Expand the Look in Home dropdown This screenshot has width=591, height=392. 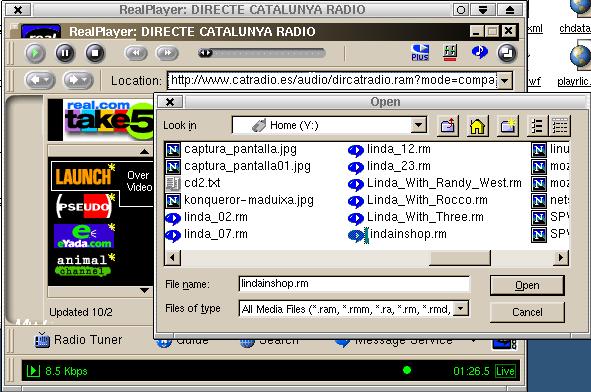(x=418, y=125)
